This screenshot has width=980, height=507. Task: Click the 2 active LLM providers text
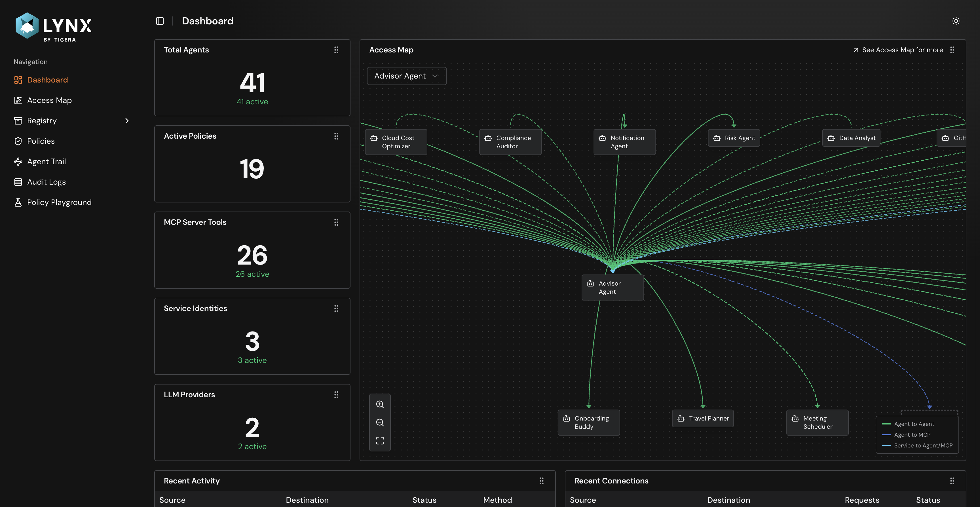(x=252, y=447)
